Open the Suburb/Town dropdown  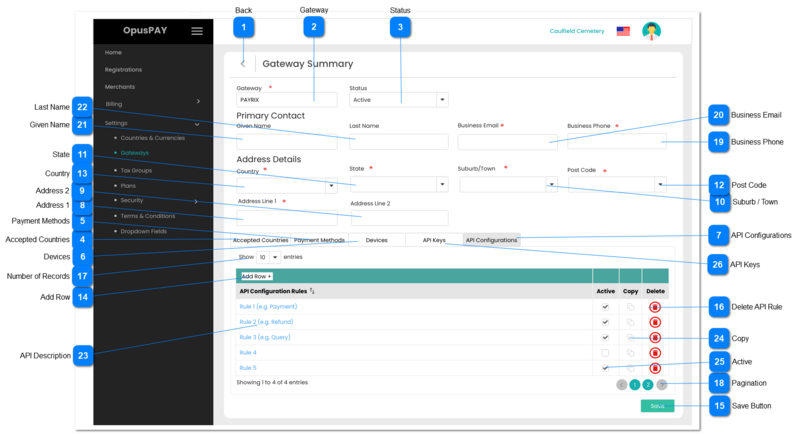[508, 184]
